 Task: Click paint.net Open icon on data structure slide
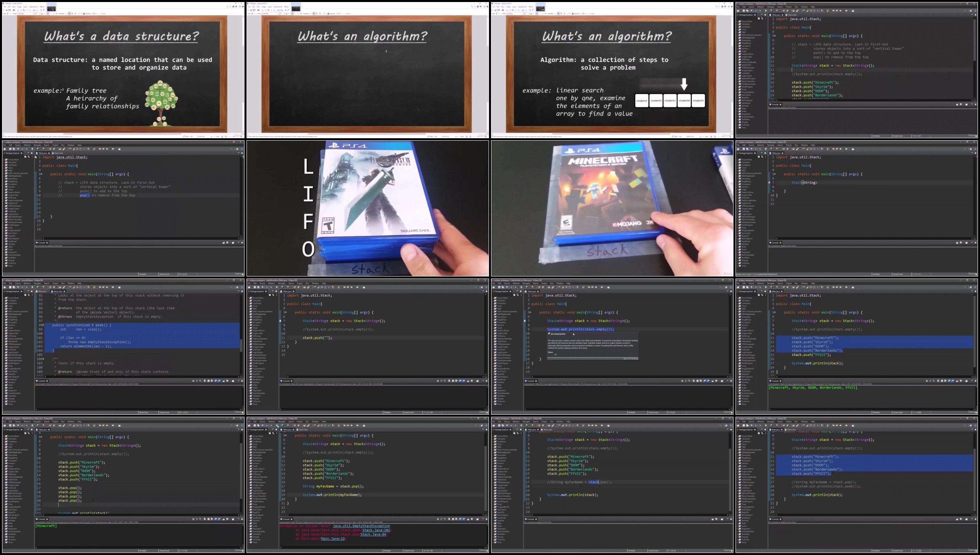[6, 10]
